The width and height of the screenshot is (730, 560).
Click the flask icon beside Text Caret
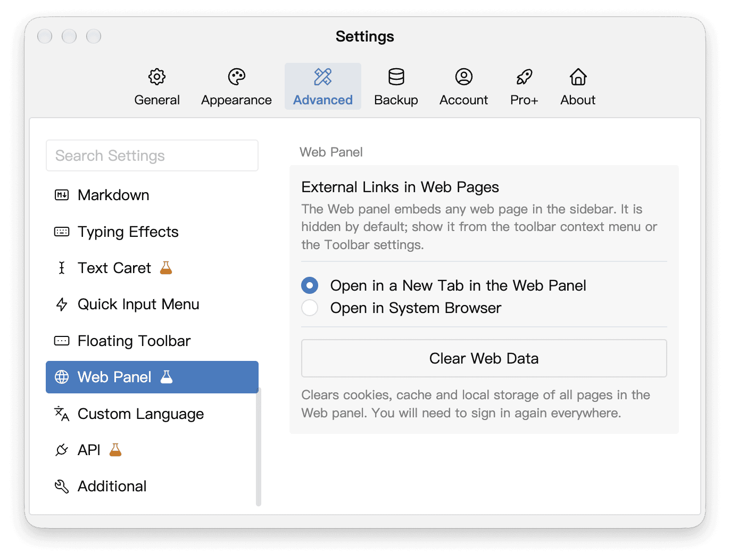pyautogui.click(x=166, y=268)
